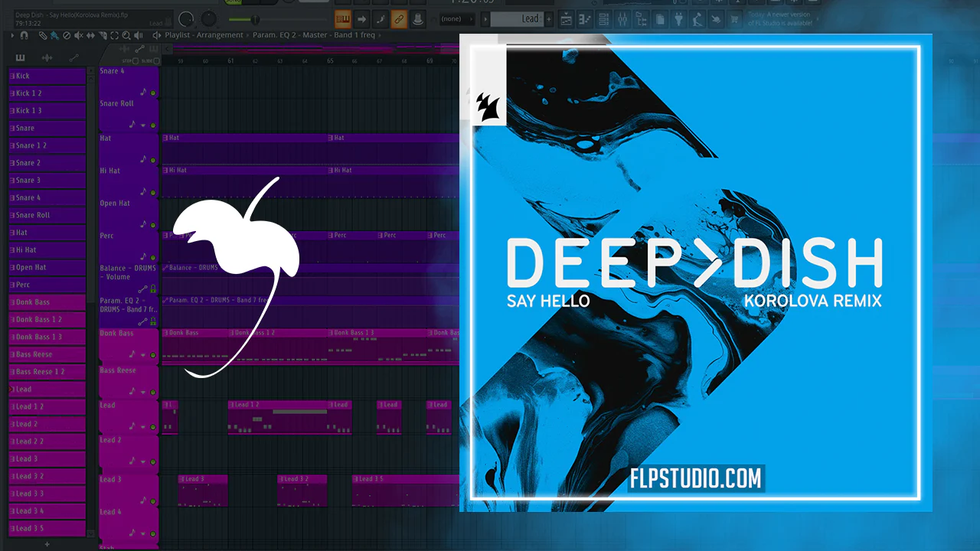Screen dimensions: 980x551
Task: Mute the Hi Hat track
Action: (153, 192)
